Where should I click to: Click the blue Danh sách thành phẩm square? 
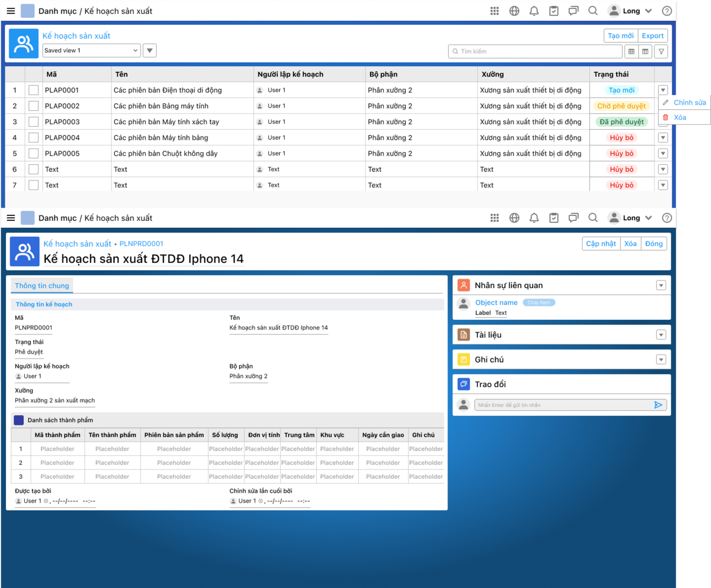click(x=19, y=420)
